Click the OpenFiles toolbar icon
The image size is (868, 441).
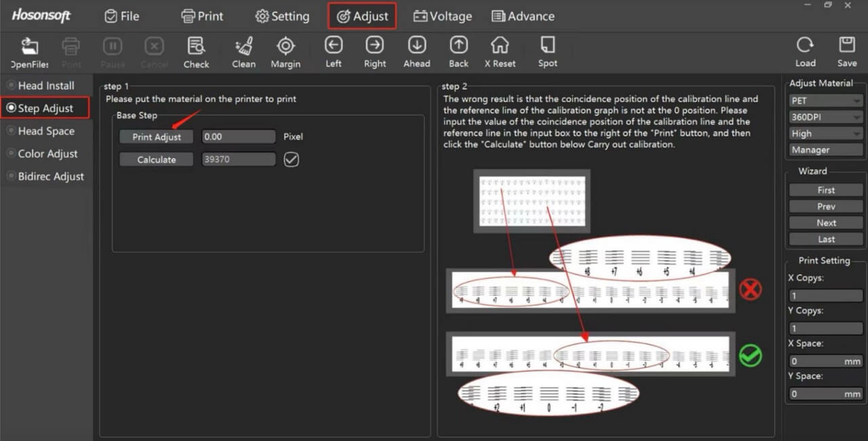pos(29,47)
